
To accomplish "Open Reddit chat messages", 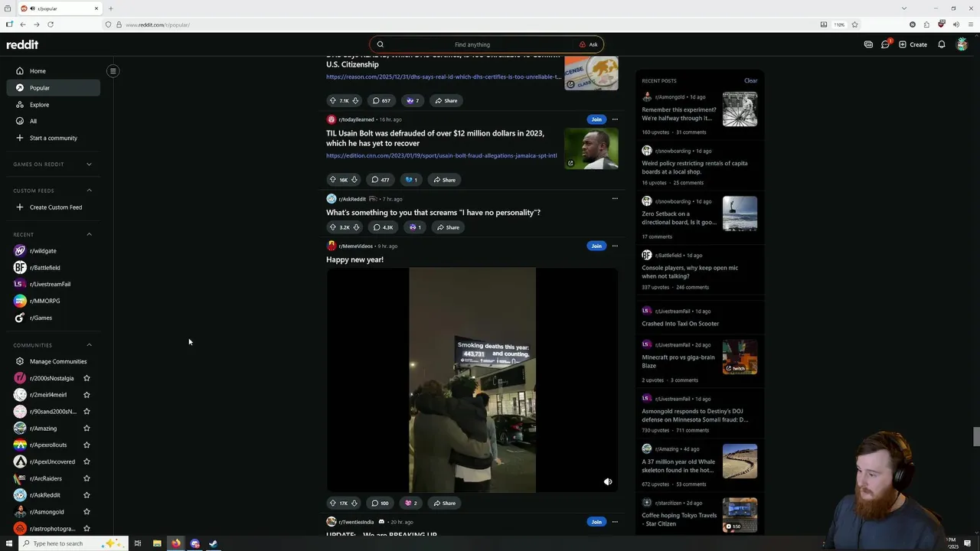I will click(x=886, y=44).
